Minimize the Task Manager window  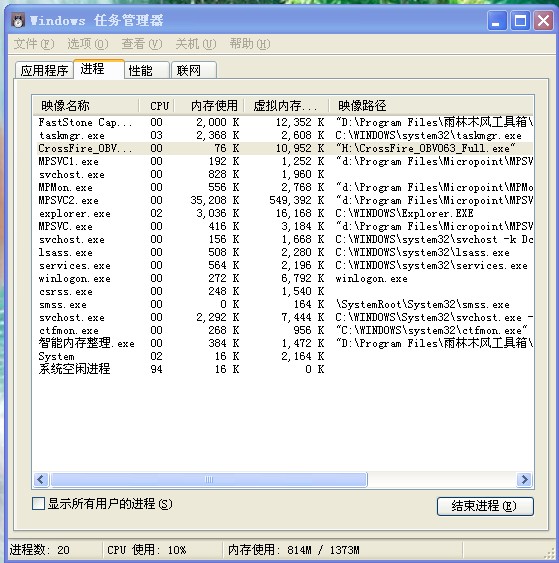(497, 20)
